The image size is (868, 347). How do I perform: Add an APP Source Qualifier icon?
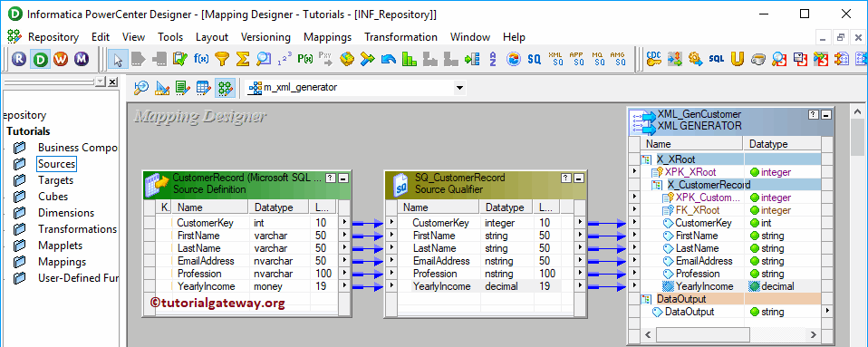pyautogui.click(x=576, y=59)
